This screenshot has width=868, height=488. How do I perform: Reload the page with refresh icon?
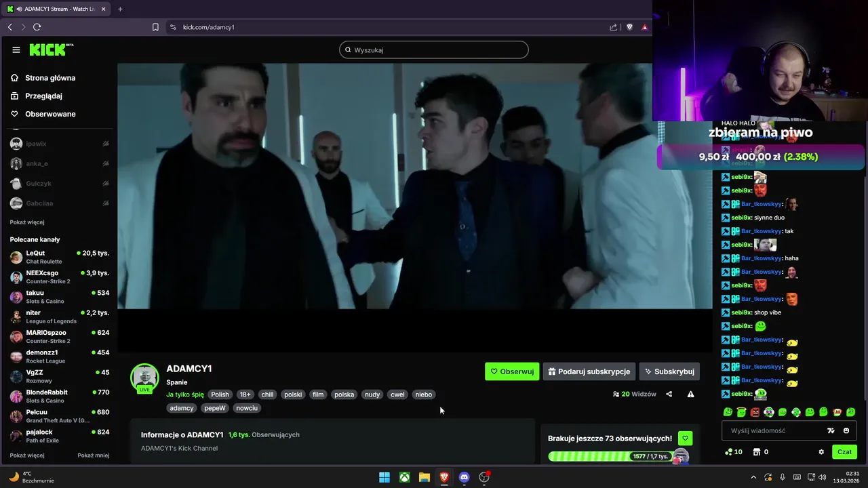tap(37, 27)
